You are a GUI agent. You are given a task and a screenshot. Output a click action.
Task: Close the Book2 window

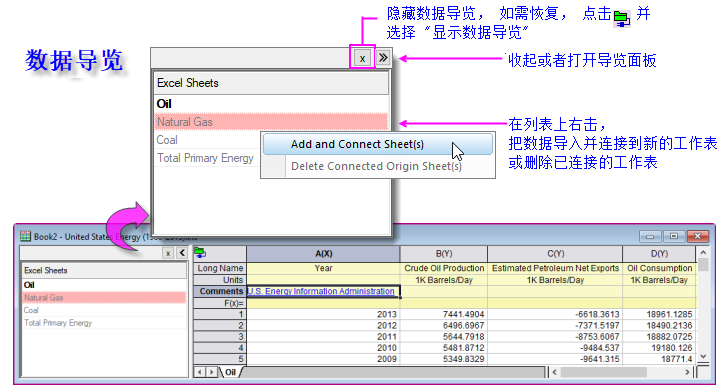click(x=698, y=236)
